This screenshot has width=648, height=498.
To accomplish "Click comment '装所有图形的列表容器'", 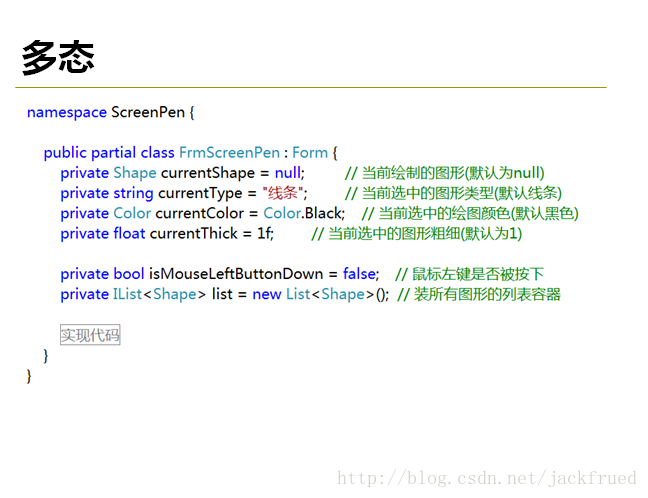I will 487,294.
